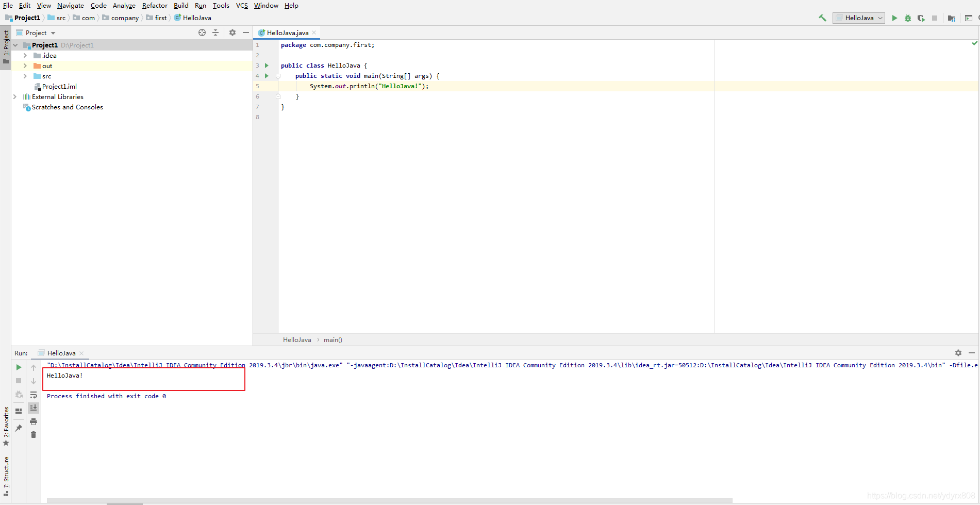Pin the Run tab with the pin icon

click(19, 428)
